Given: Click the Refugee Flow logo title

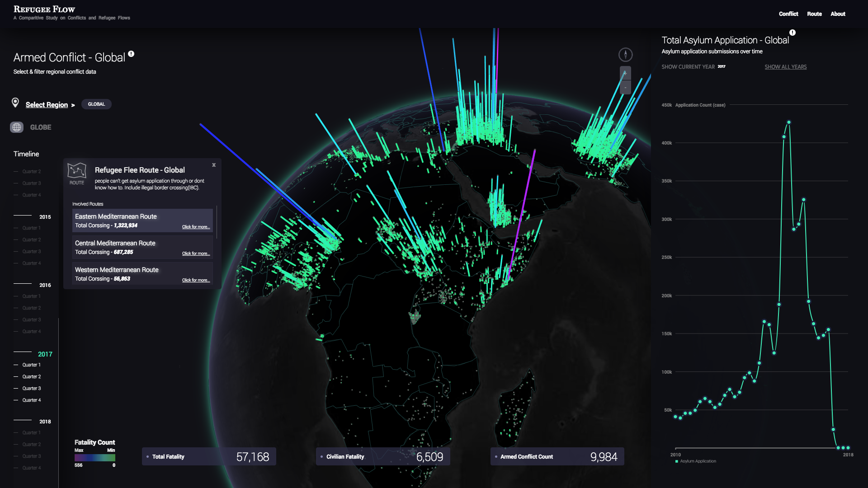Looking at the screenshot, I should coord(44,9).
